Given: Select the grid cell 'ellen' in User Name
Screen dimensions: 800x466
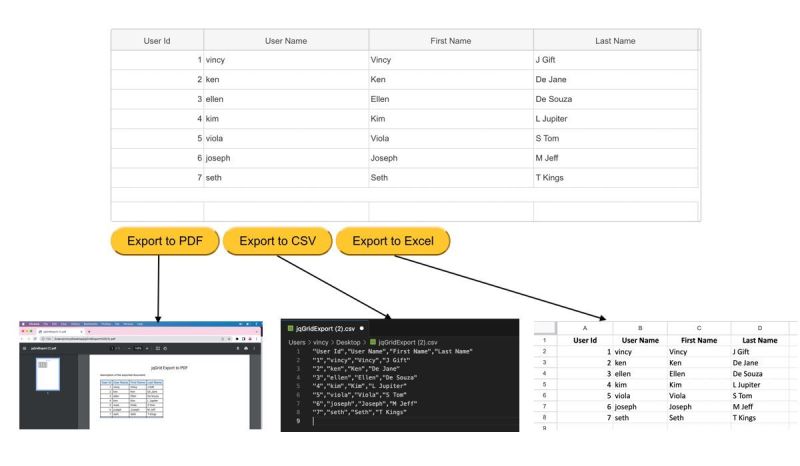Looking at the screenshot, I should coord(286,99).
